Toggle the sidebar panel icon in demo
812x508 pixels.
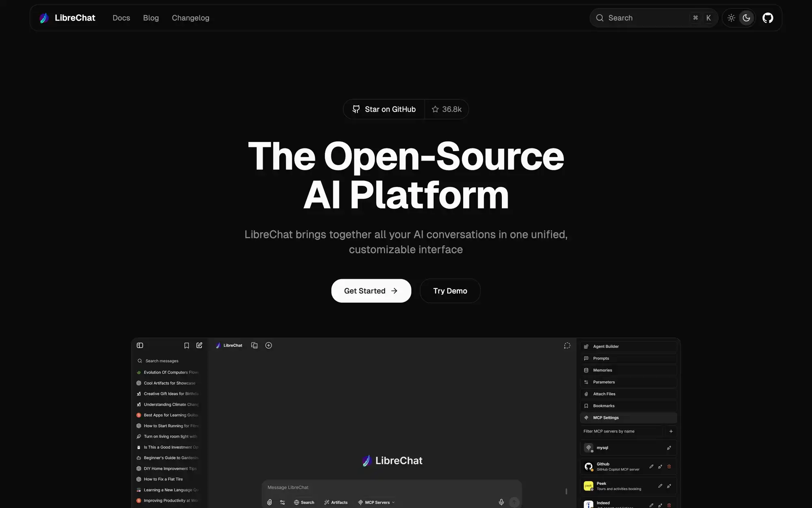(x=140, y=345)
